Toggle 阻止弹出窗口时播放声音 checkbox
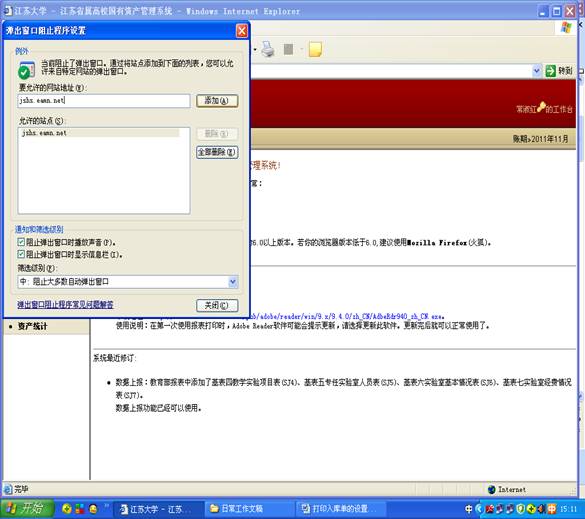 (x=21, y=242)
